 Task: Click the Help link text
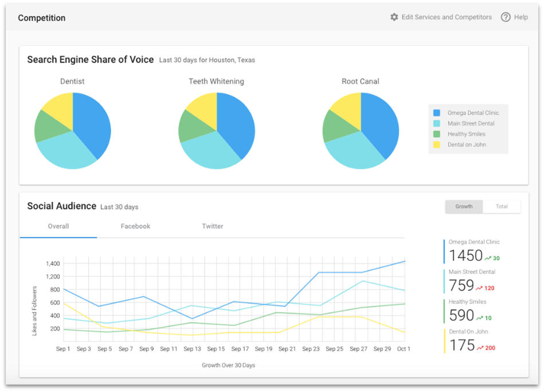[520, 17]
